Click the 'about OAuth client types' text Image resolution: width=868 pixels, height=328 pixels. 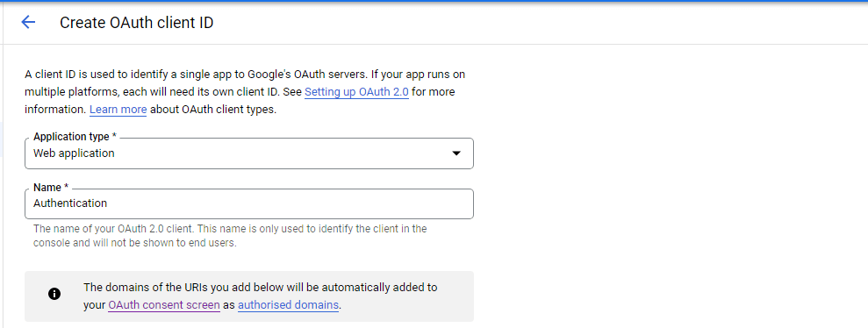pos(213,110)
